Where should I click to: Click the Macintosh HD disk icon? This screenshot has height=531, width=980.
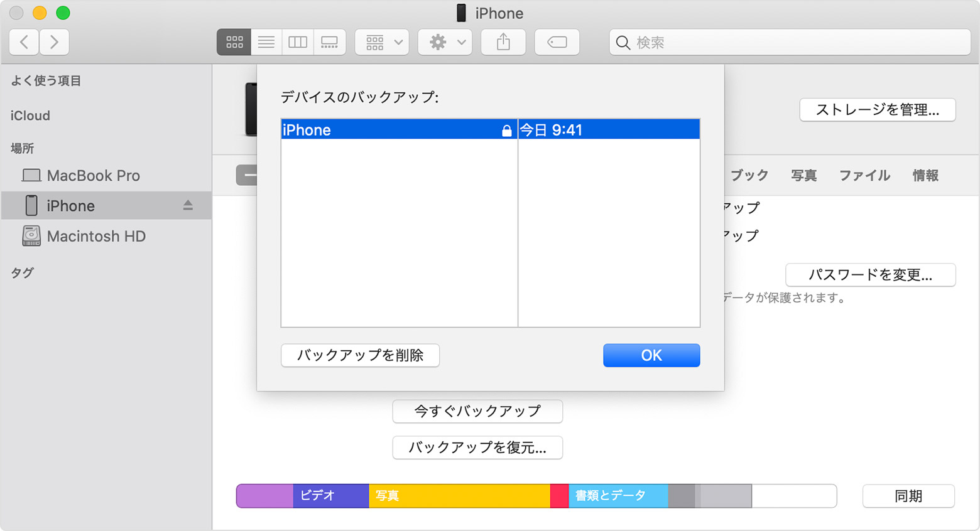[31, 236]
